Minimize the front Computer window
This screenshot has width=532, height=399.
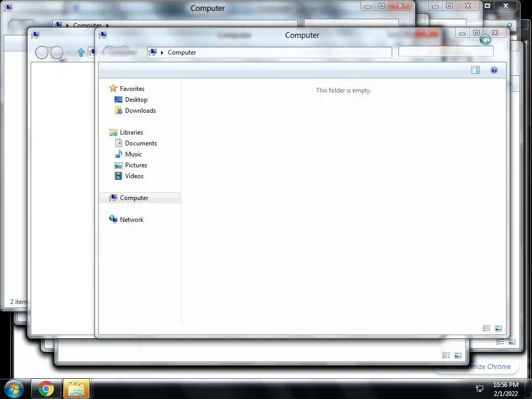click(x=462, y=33)
